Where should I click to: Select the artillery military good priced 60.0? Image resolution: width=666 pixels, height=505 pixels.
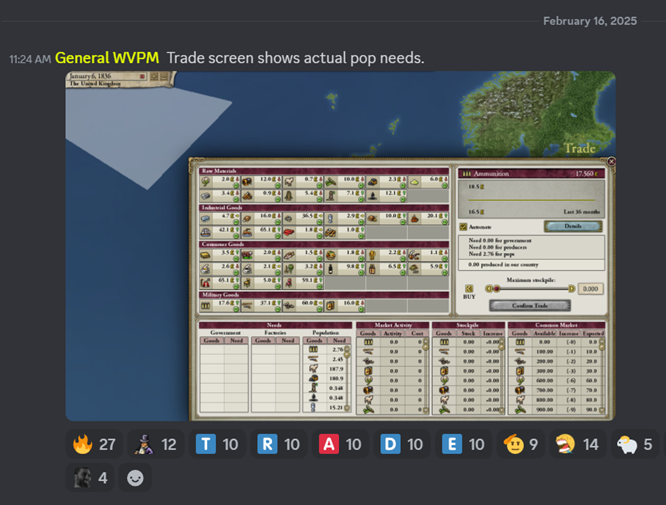(x=303, y=306)
